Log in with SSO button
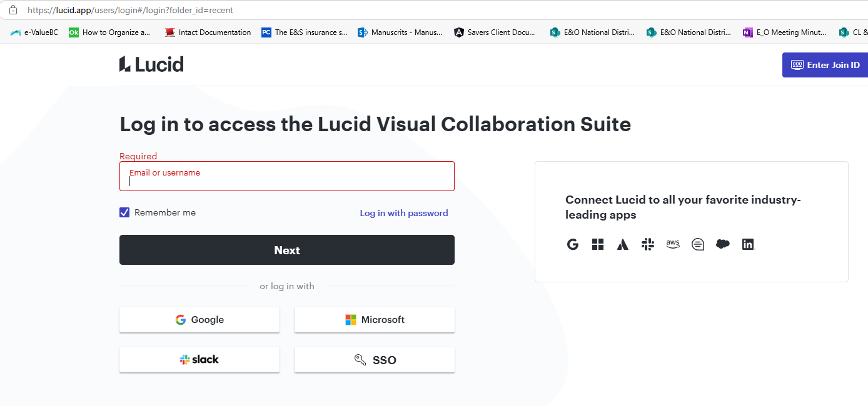 coord(375,360)
